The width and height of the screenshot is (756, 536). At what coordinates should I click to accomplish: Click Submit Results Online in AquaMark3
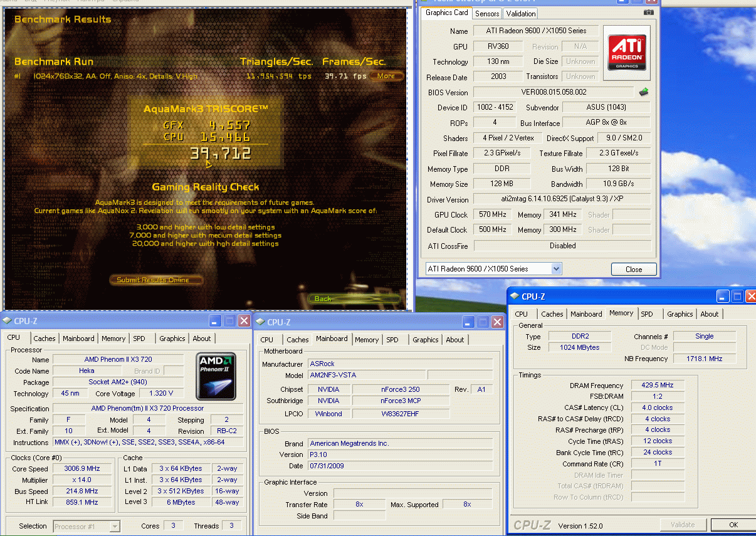[x=157, y=280]
